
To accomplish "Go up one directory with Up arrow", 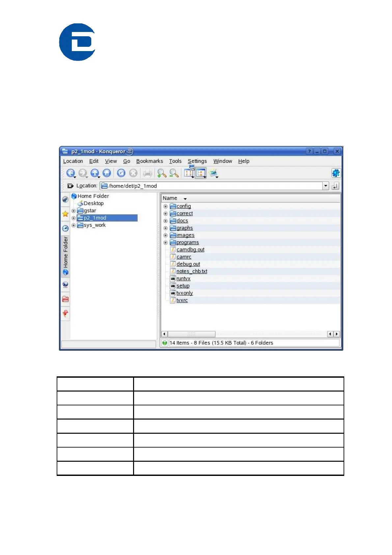I will click(95, 173).
